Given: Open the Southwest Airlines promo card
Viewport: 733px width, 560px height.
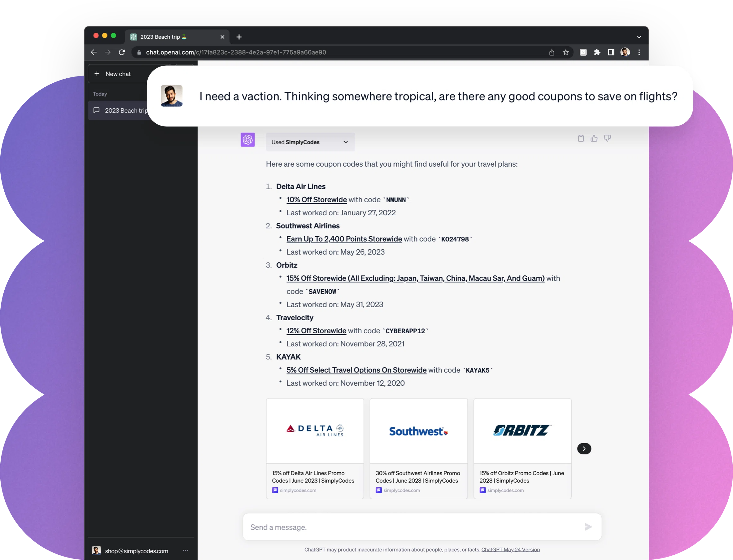Looking at the screenshot, I should coord(418,448).
